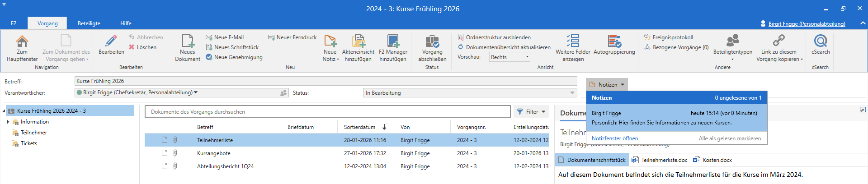
Task: Open the Teilnehmerliste.doc attachment tab
Action: [x=660, y=160]
